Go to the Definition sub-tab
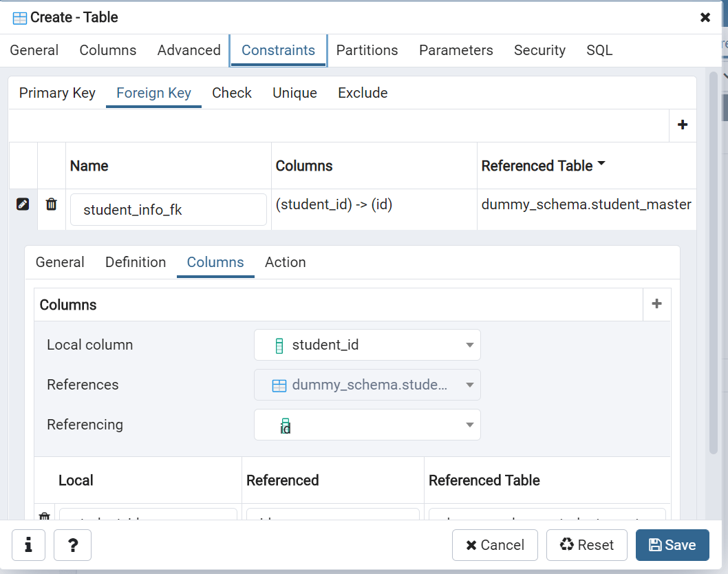 136,262
